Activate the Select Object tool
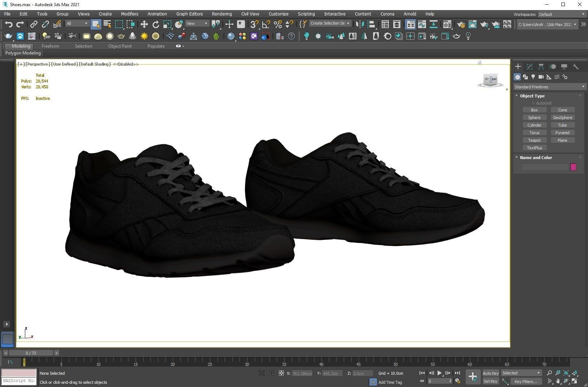This screenshot has height=387, width=588. click(x=96, y=24)
